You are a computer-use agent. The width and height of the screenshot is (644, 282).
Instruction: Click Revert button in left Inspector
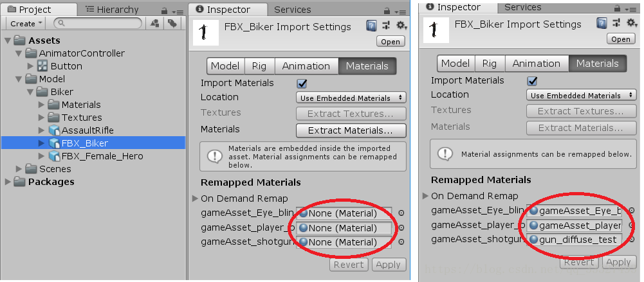pos(349,265)
